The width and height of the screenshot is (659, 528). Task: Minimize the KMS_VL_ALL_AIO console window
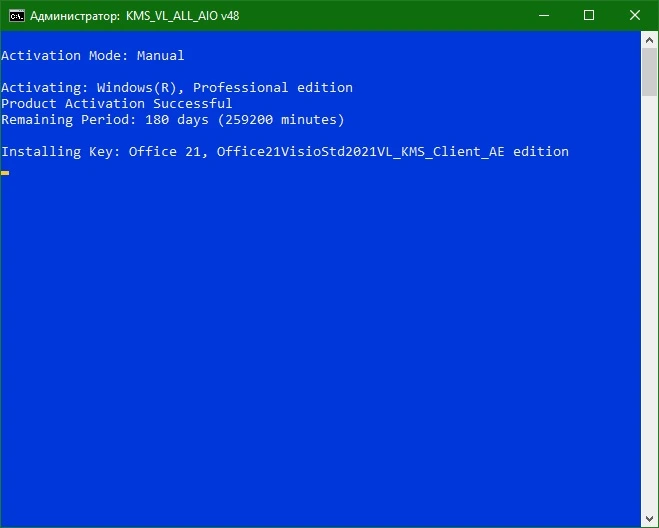[544, 16]
